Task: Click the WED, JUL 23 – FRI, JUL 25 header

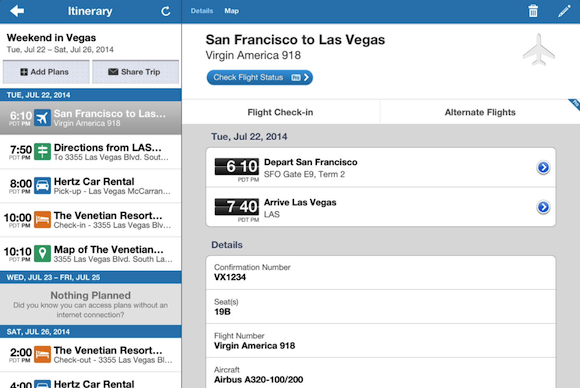Action: 91,277
